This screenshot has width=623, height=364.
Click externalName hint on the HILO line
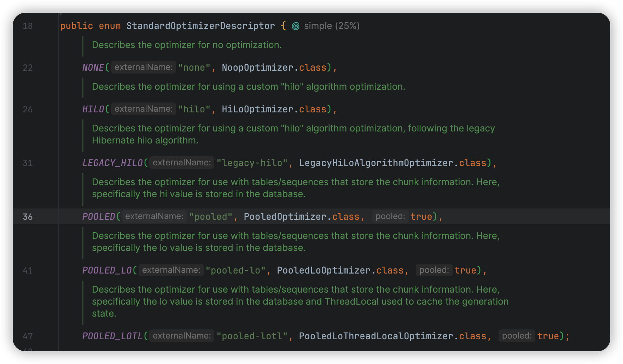(x=144, y=109)
